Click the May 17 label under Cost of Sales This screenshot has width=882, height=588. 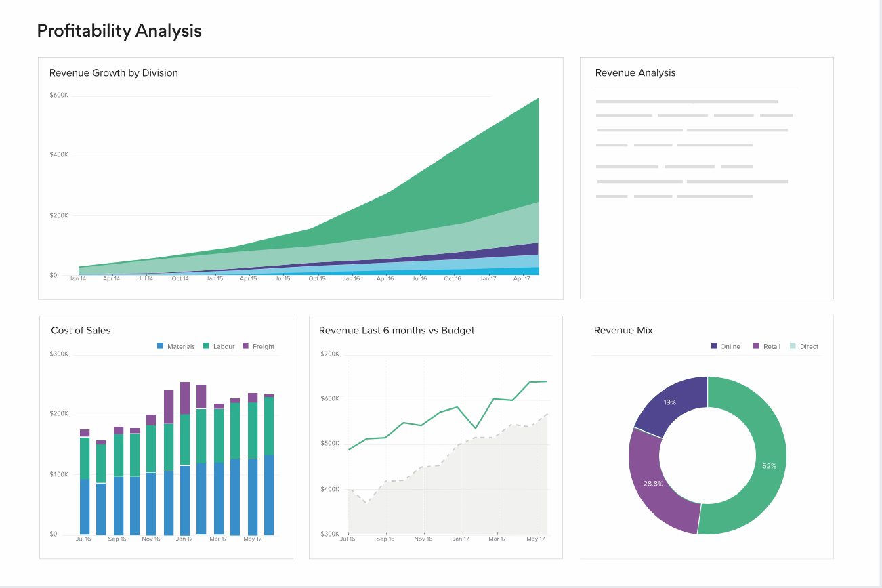pos(253,539)
